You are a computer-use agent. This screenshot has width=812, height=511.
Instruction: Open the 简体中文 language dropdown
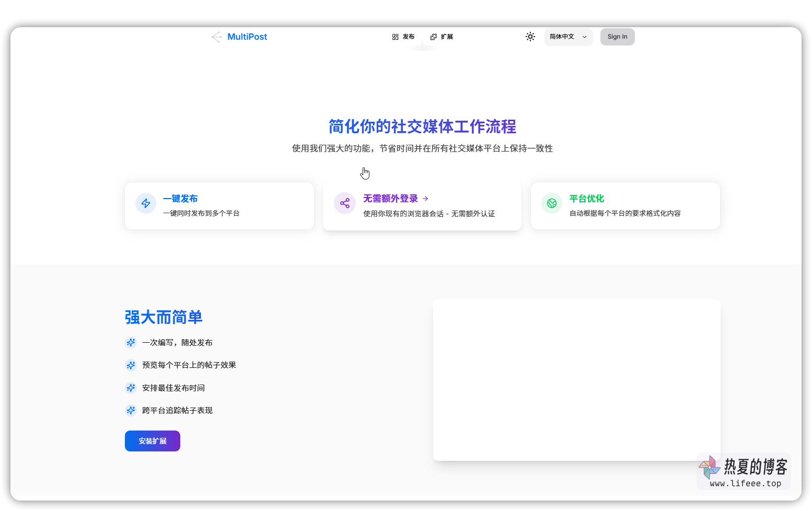(568, 37)
